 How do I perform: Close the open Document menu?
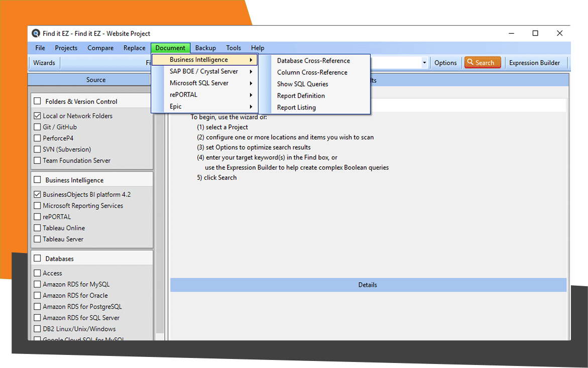click(171, 48)
